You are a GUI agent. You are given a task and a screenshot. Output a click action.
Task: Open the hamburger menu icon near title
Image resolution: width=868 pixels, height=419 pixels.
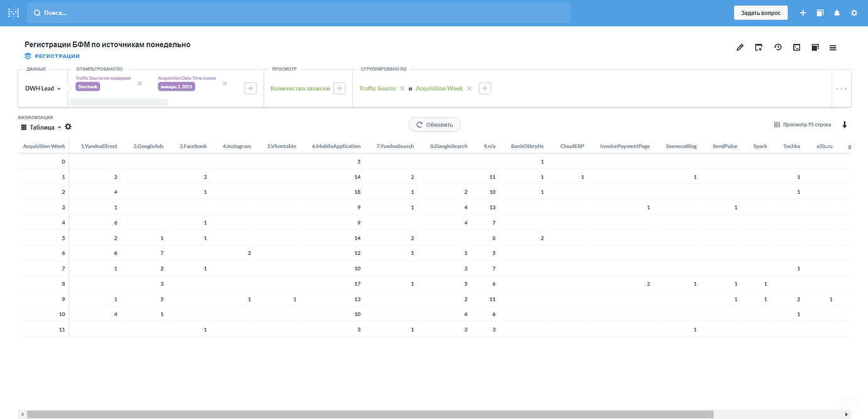(833, 47)
